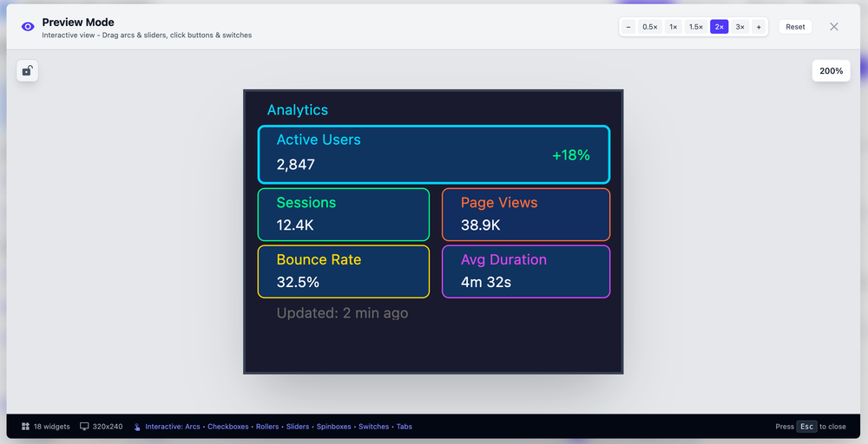
Task: Set zoom to 1x
Action: [673, 27]
